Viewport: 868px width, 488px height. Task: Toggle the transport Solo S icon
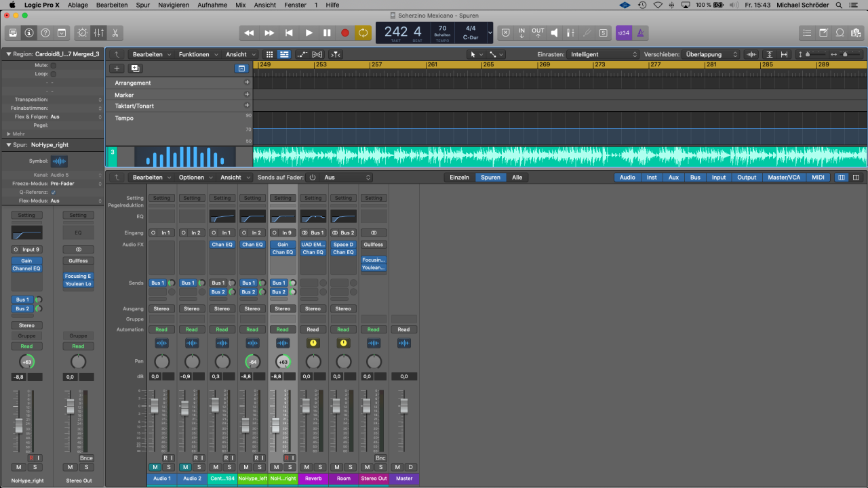click(x=603, y=33)
